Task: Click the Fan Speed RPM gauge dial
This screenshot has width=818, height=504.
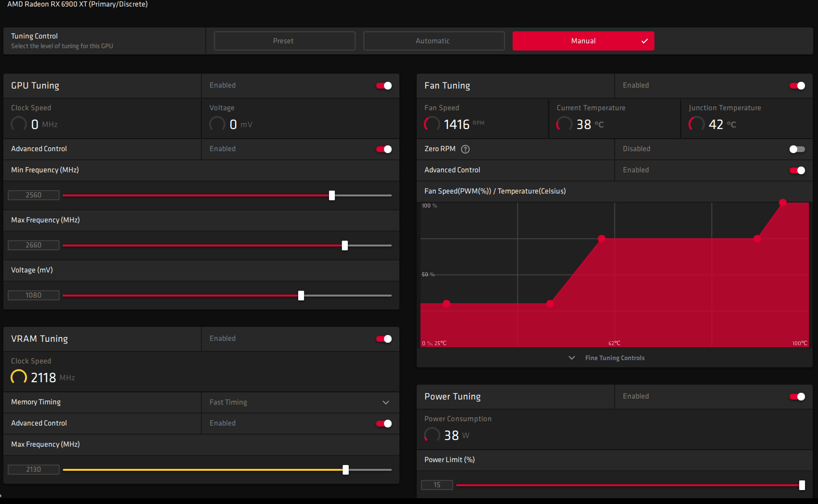Action: click(x=432, y=124)
